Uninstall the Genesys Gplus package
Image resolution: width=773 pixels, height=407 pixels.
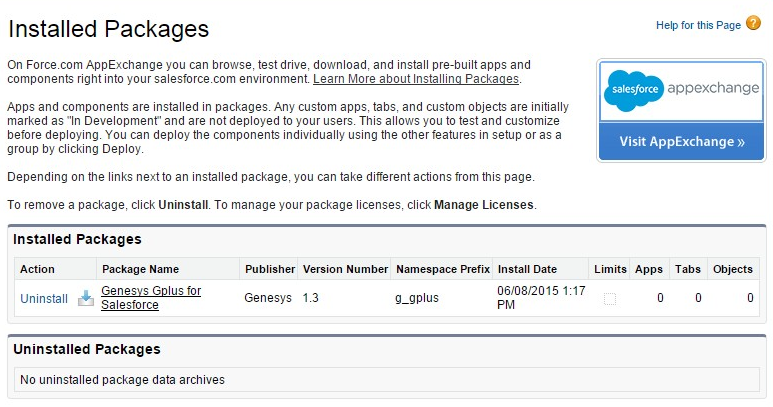44,299
